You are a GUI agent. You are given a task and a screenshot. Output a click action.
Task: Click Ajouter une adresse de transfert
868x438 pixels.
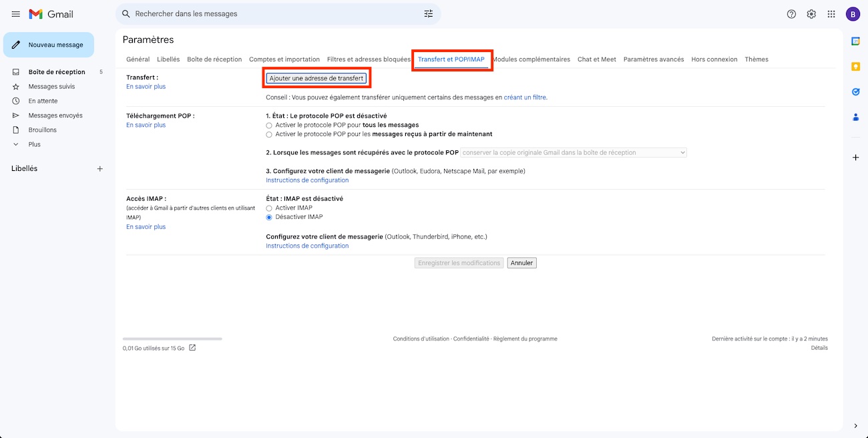[316, 78]
